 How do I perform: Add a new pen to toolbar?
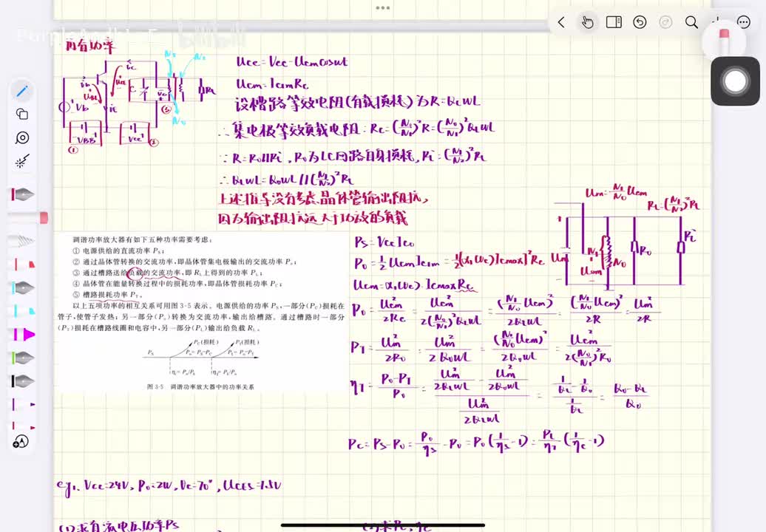(21, 442)
